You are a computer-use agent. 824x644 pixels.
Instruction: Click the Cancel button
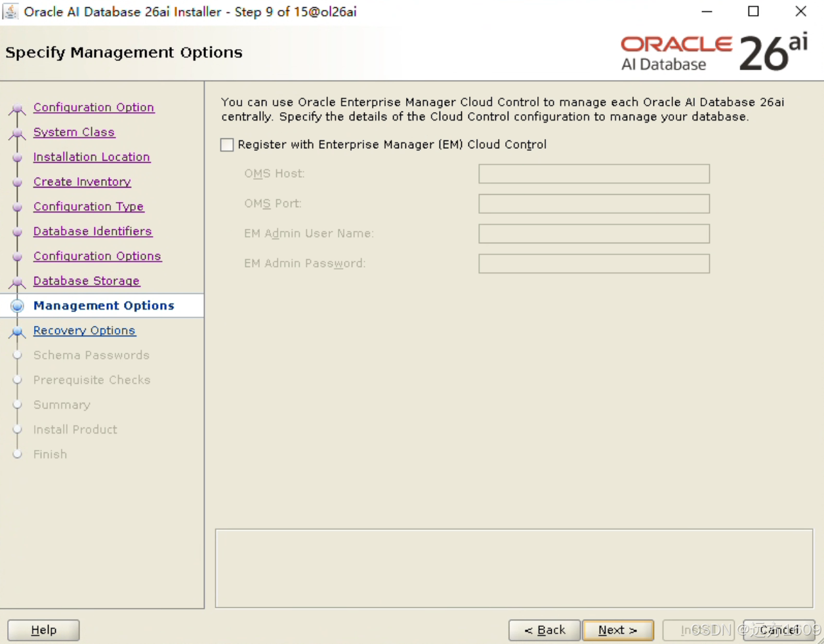pos(779,630)
